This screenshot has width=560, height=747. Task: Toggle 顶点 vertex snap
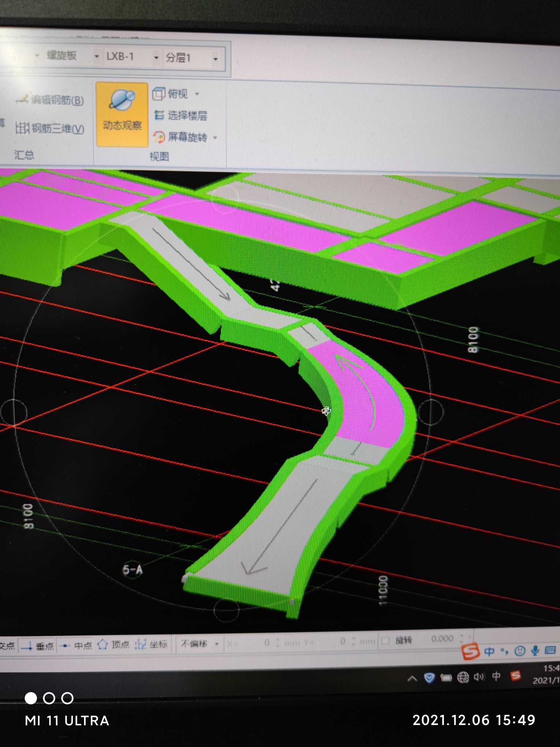113,644
